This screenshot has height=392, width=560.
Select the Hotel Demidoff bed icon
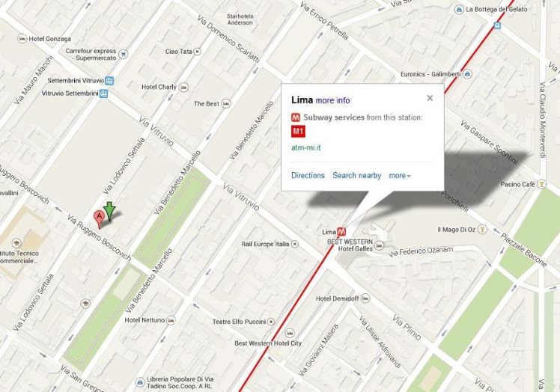click(x=365, y=298)
